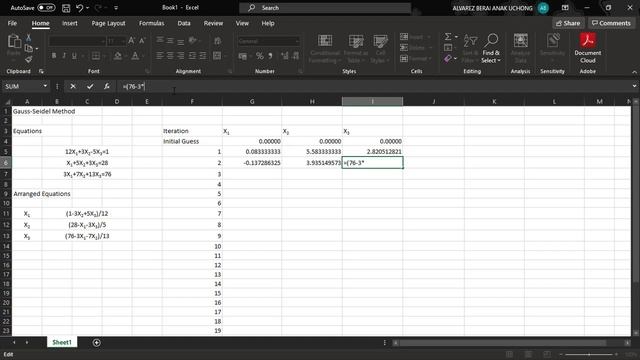Toggle Italic formatting

click(x=64, y=56)
